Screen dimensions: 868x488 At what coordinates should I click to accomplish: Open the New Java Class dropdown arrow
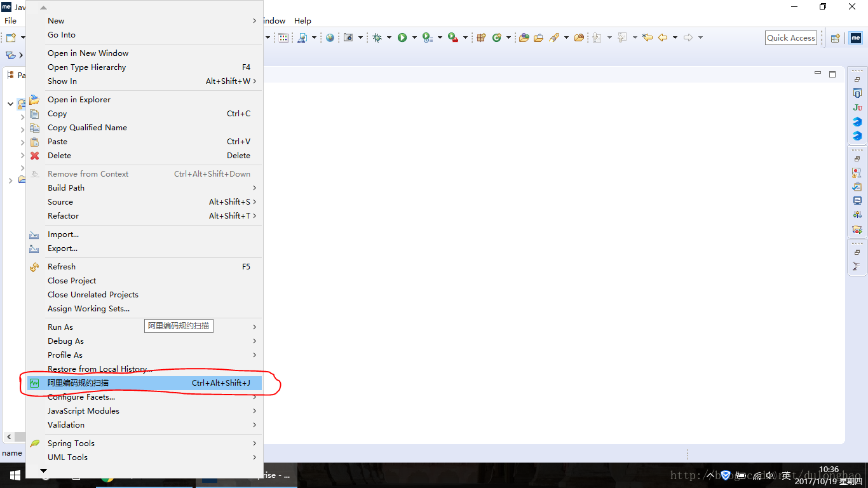(508, 37)
